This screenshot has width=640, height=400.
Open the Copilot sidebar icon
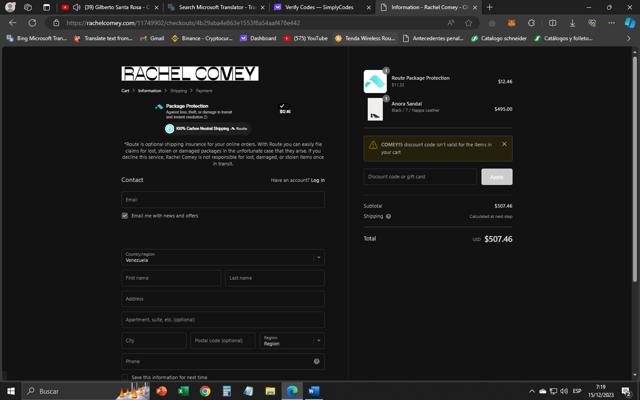pyautogui.click(x=630, y=23)
